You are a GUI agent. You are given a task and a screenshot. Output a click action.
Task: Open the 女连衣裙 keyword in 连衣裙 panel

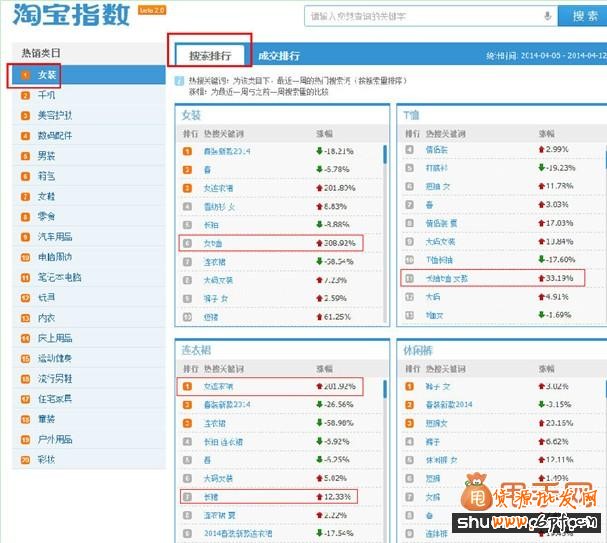(219, 386)
